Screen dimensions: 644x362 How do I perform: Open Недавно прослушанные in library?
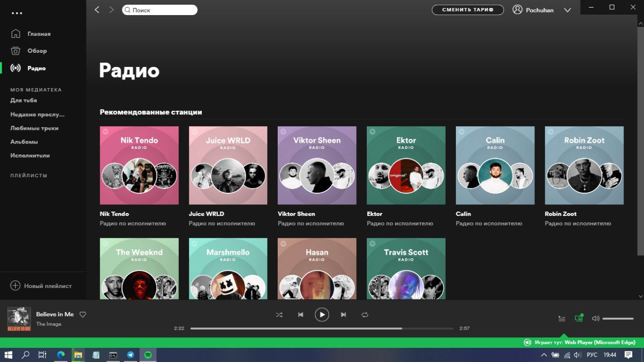click(x=37, y=114)
